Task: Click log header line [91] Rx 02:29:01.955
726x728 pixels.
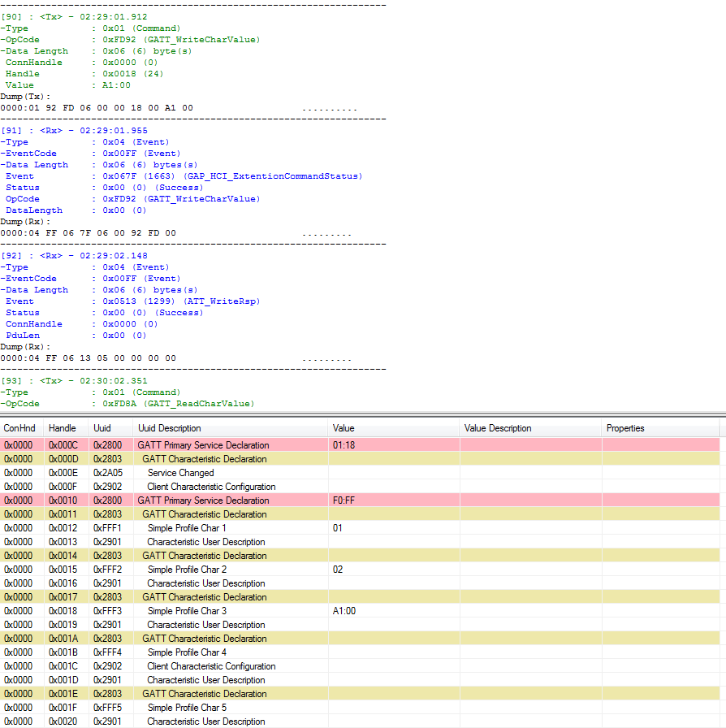Action: 74,131
